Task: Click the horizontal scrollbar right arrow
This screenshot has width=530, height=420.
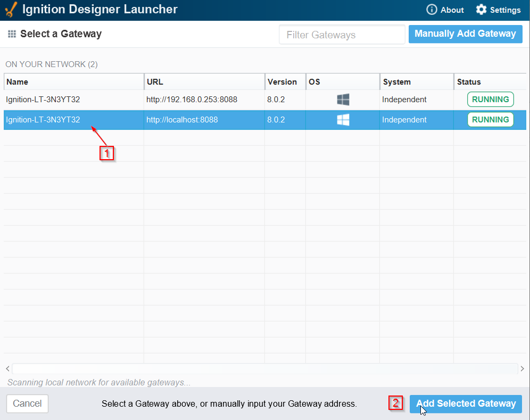Action: tap(522, 368)
